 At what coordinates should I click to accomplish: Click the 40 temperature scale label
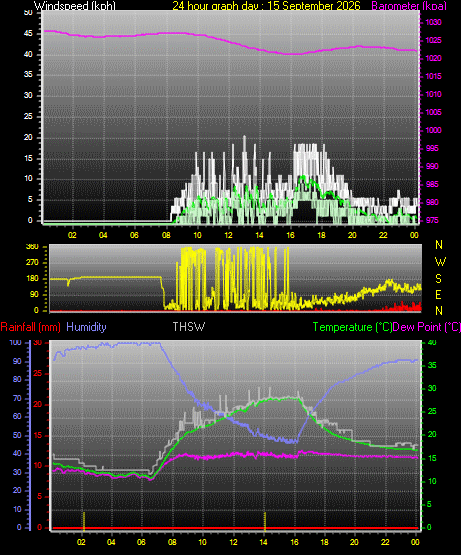(x=432, y=342)
